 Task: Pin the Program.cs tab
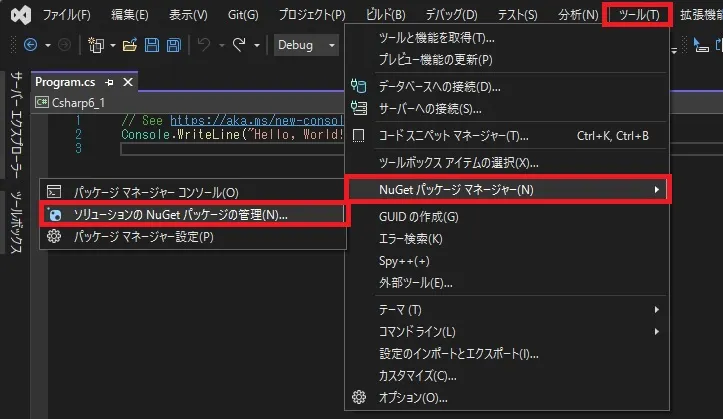click(109, 82)
